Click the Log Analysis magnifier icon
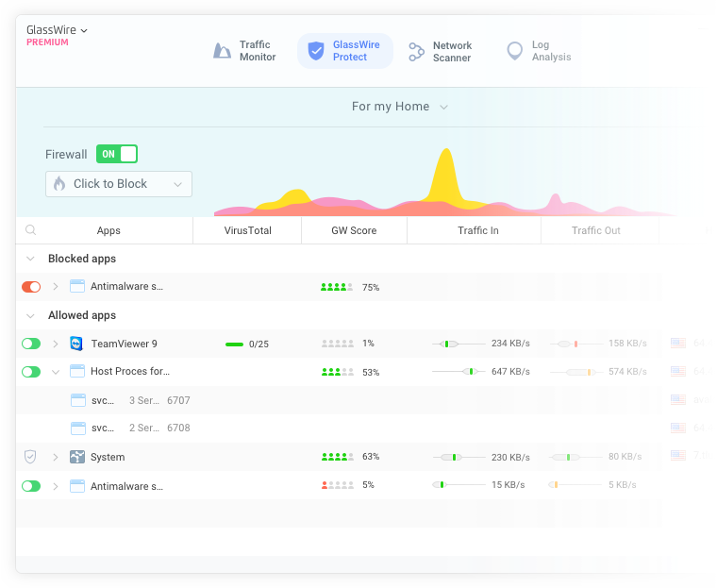717x588 pixels. click(515, 51)
